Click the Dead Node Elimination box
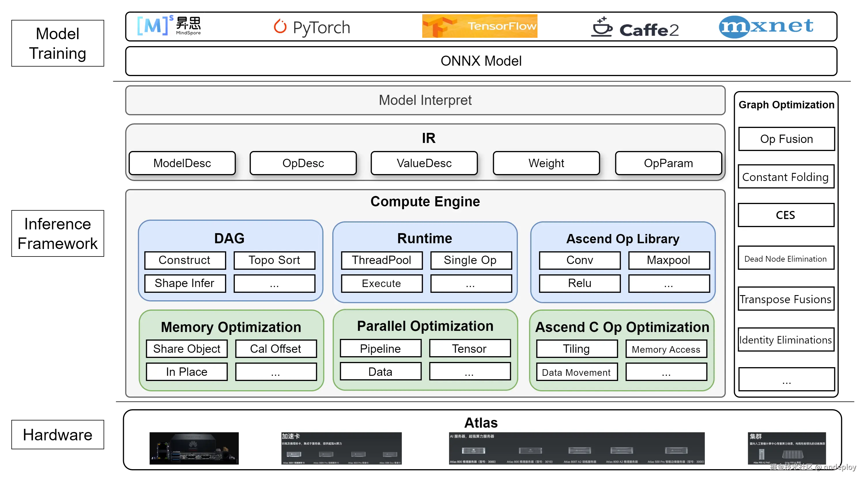 pos(786,259)
